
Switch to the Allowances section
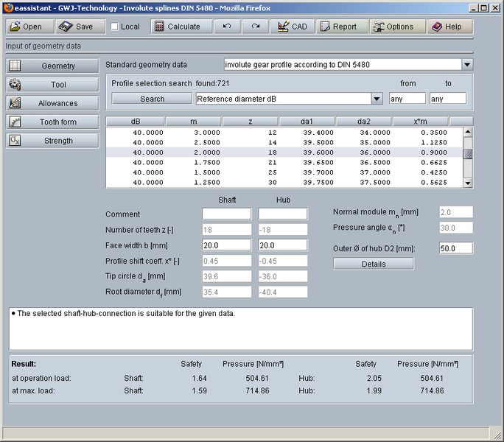pos(52,103)
